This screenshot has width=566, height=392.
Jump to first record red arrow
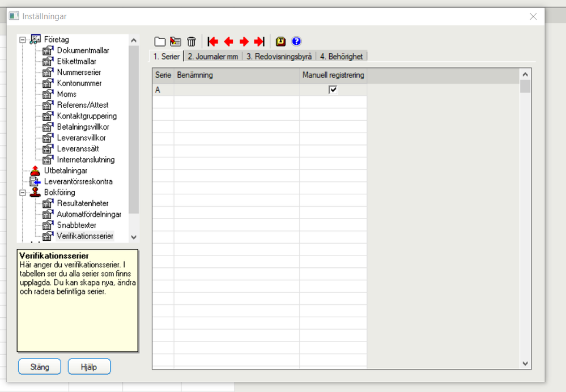click(213, 41)
